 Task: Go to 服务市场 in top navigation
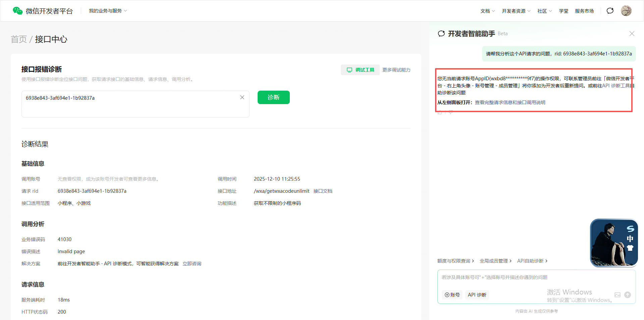tap(584, 11)
